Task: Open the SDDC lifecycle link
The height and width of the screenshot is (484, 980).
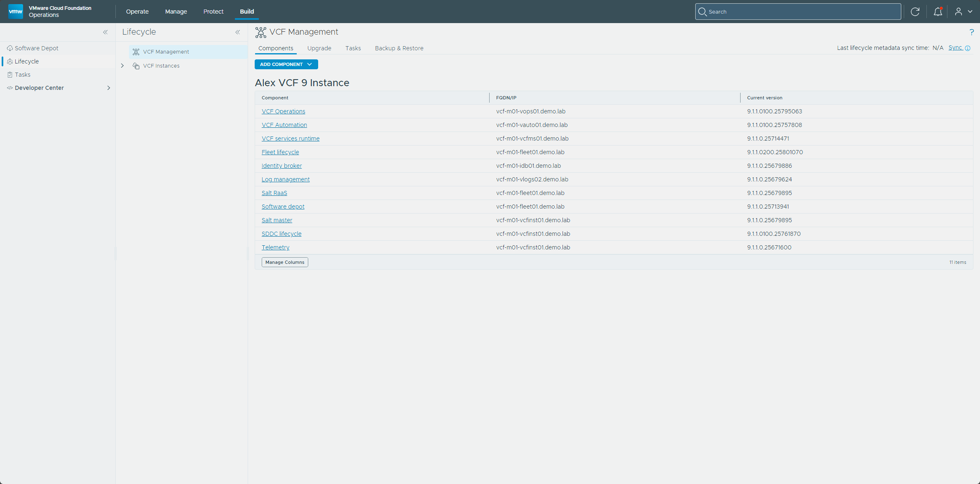Action: [x=281, y=234]
